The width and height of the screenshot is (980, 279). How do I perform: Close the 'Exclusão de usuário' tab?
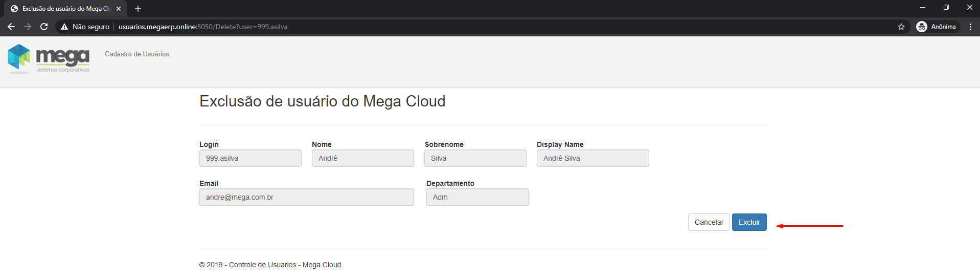pos(119,9)
